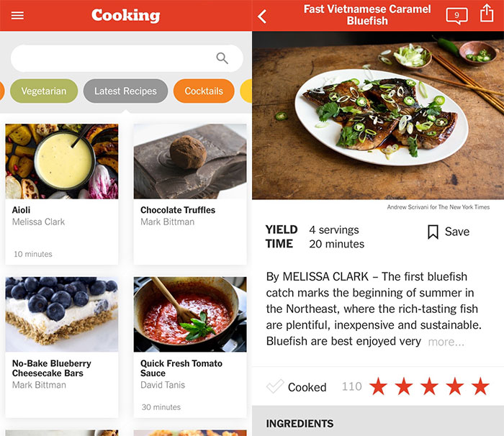This screenshot has width=504, height=436.
Task: Tap the bluefish dish photo
Action: click(x=378, y=115)
